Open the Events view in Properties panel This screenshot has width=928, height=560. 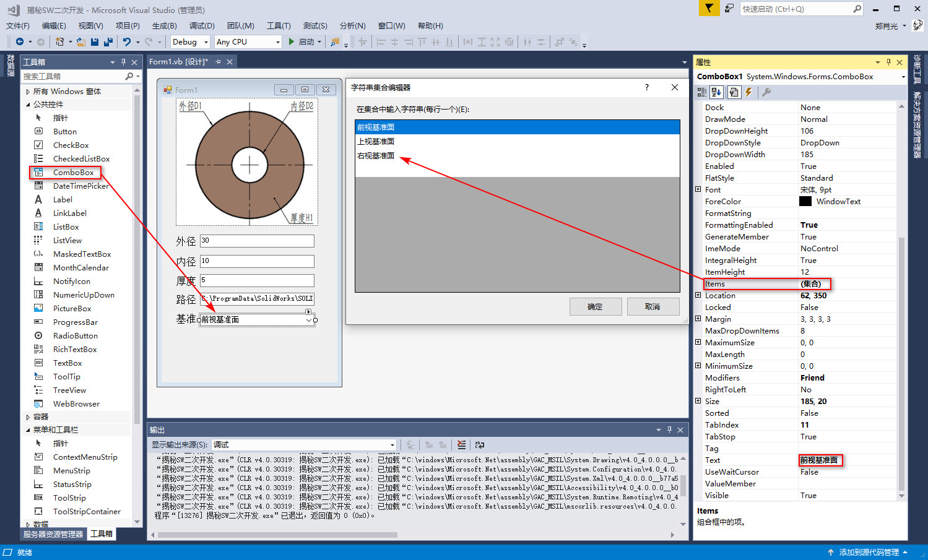[749, 92]
